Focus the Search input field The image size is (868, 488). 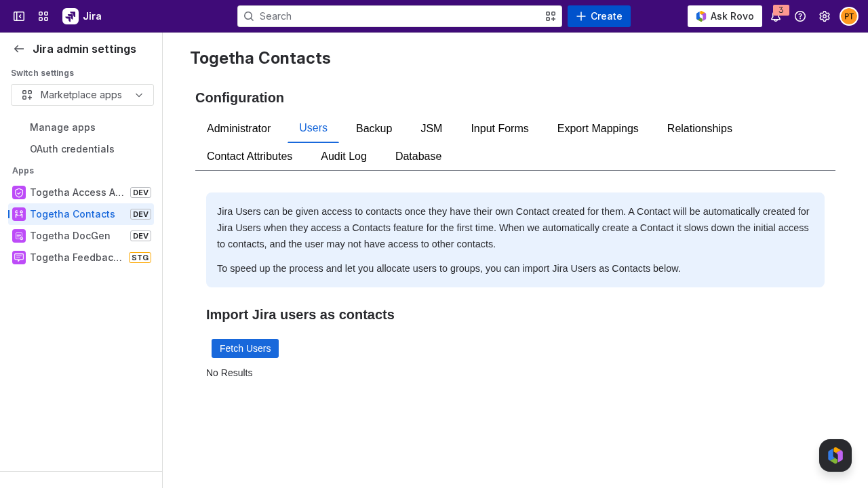(x=399, y=16)
